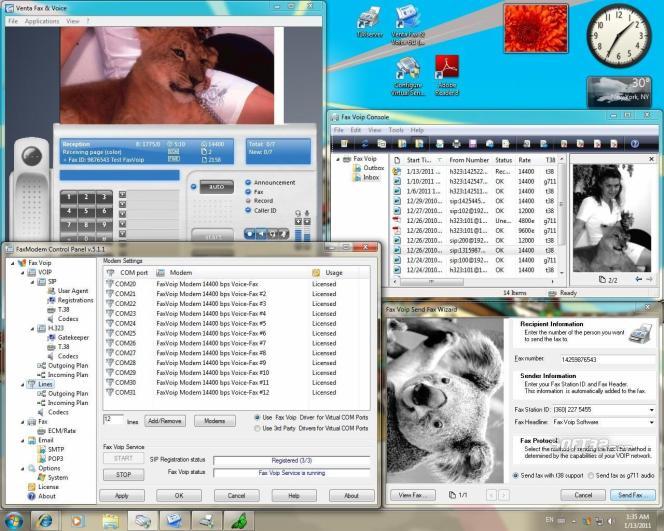
Task: Toggle the Record option in Venta Fax
Action: point(248,201)
